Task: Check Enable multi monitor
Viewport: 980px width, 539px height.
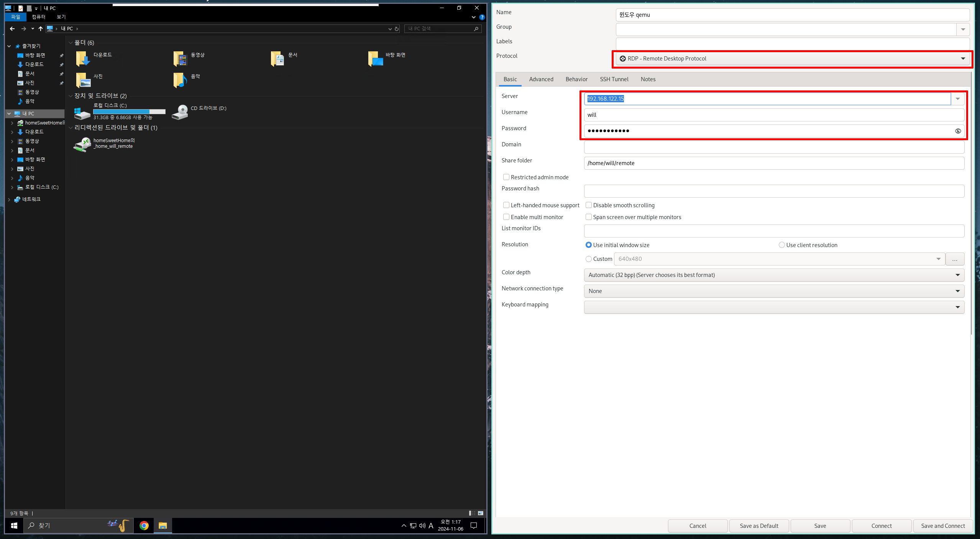Action: pyautogui.click(x=506, y=217)
